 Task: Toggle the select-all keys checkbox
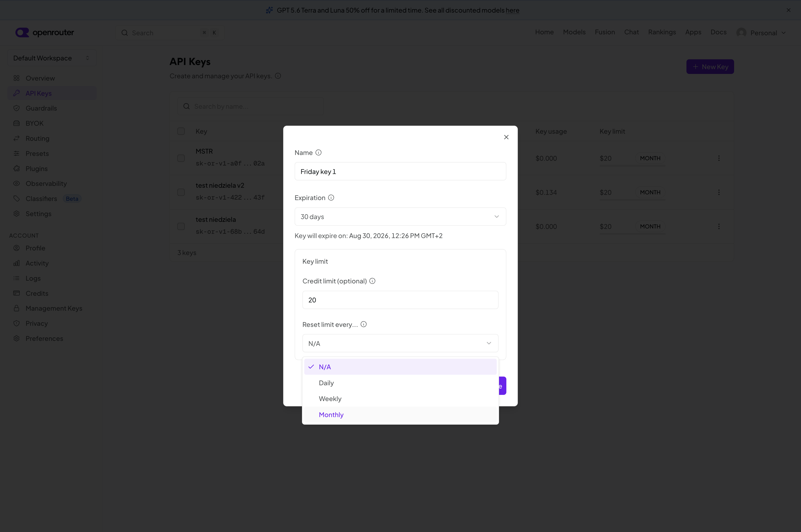point(181,131)
